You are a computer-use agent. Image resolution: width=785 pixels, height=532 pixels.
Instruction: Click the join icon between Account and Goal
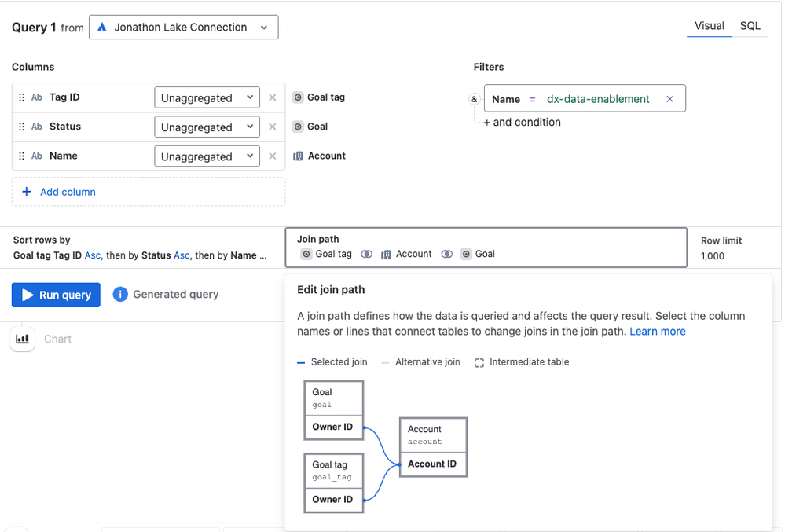pyautogui.click(x=446, y=254)
